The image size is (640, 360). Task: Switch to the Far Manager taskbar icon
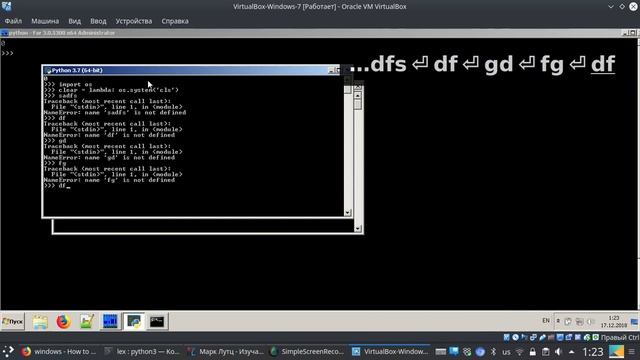[x=110, y=322]
